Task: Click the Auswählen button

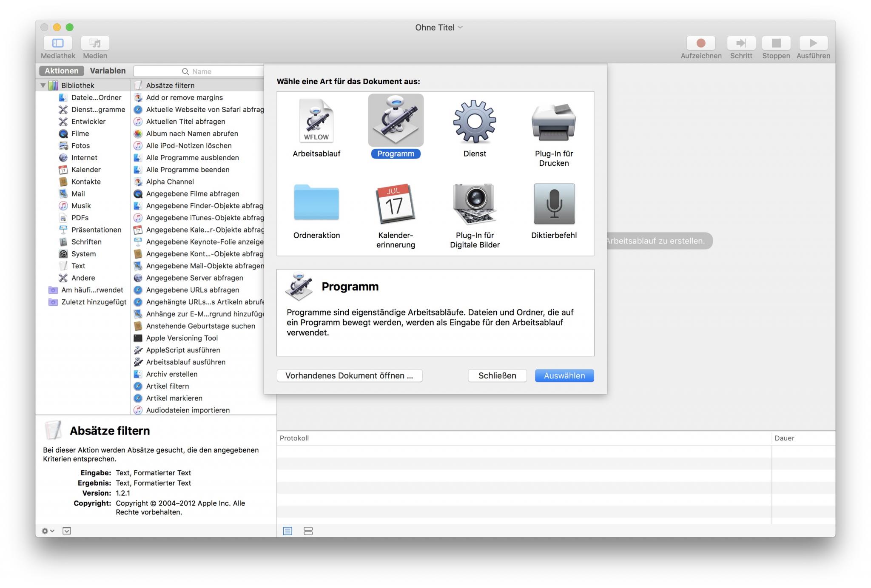Action: point(563,375)
